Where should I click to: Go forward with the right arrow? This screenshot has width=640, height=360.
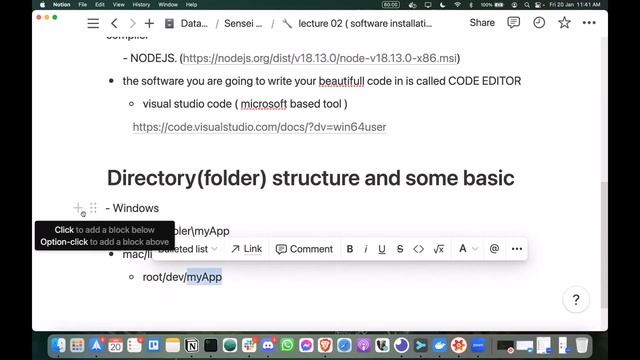tap(132, 23)
